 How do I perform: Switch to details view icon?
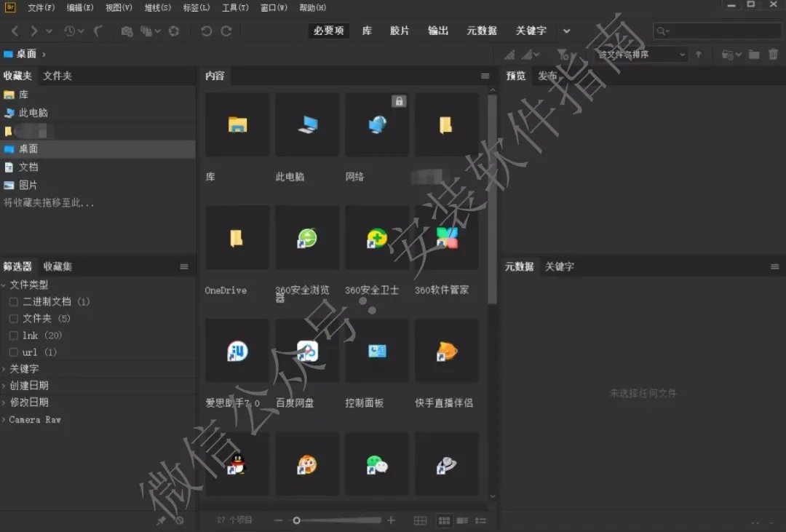(x=462, y=520)
